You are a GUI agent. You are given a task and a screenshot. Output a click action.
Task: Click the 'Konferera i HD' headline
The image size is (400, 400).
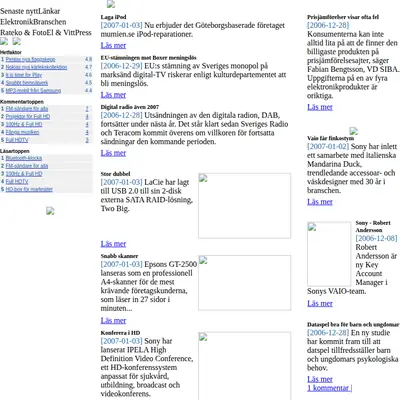click(120, 333)
